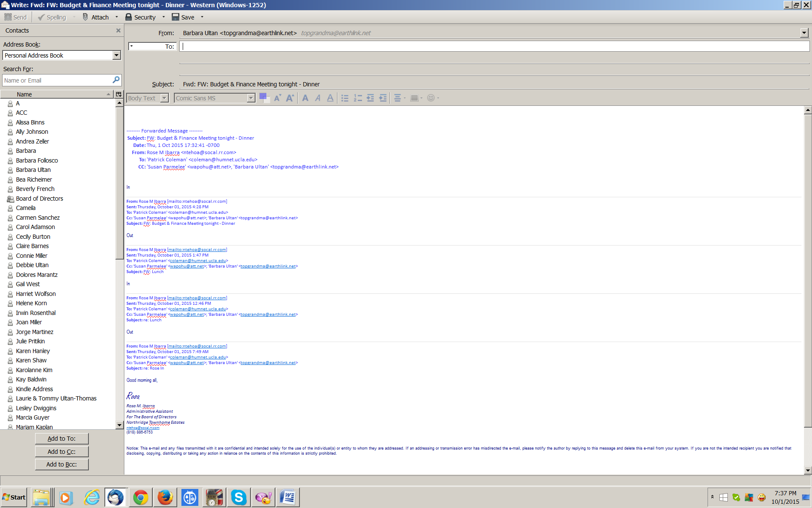The image size is (812, 508).
Task: Apply bulleted list formatting
Action: (345, 98)
